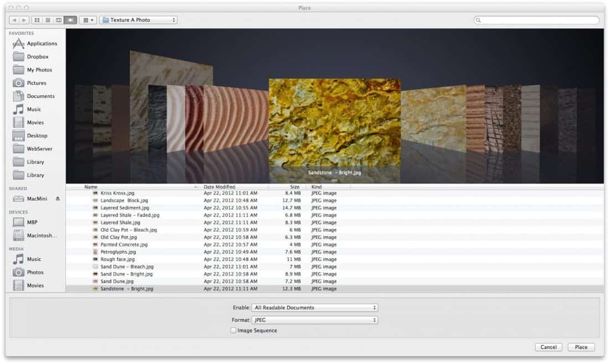The height and width of the screenshot is (364, 609).
Task: Open the Enable documents dropdown
Action: click(x=315, y=308)
